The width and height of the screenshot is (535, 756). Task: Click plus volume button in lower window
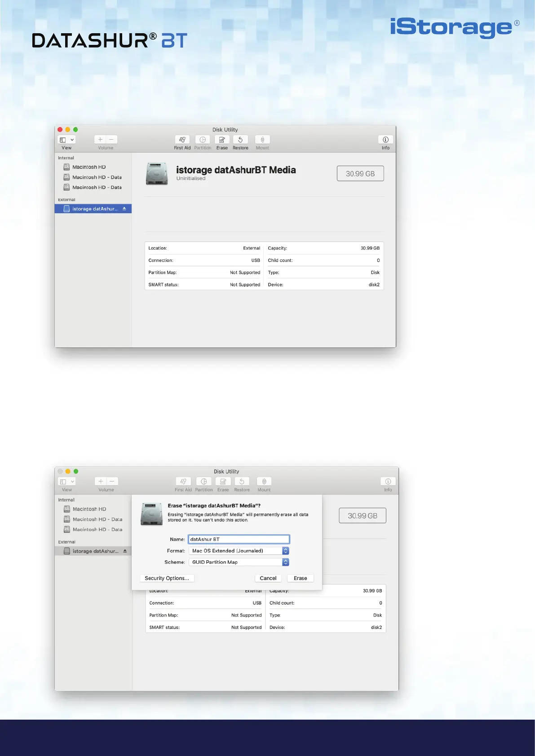point(101,481)
